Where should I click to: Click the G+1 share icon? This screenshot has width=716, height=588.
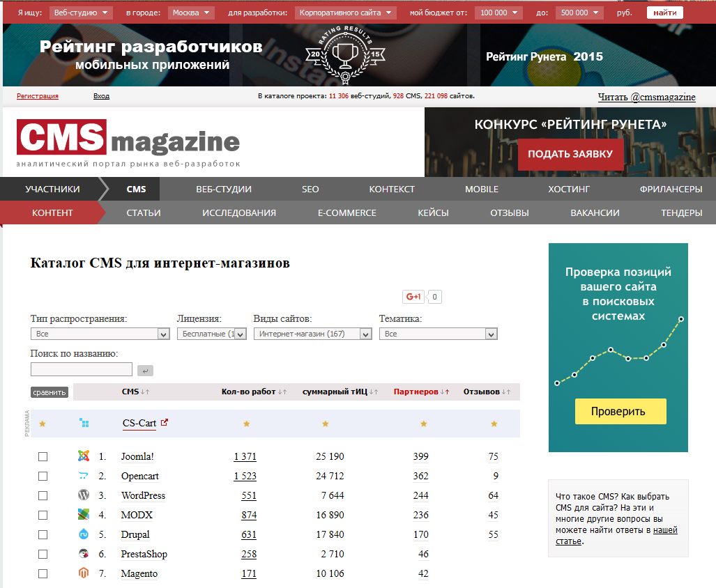(x=413, y=297)
